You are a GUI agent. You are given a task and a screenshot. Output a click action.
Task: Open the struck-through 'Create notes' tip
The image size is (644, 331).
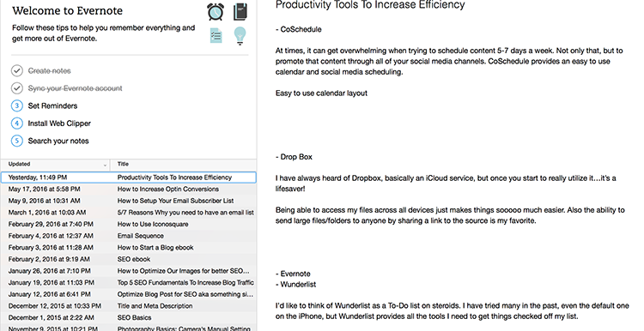tap(49, 71)
